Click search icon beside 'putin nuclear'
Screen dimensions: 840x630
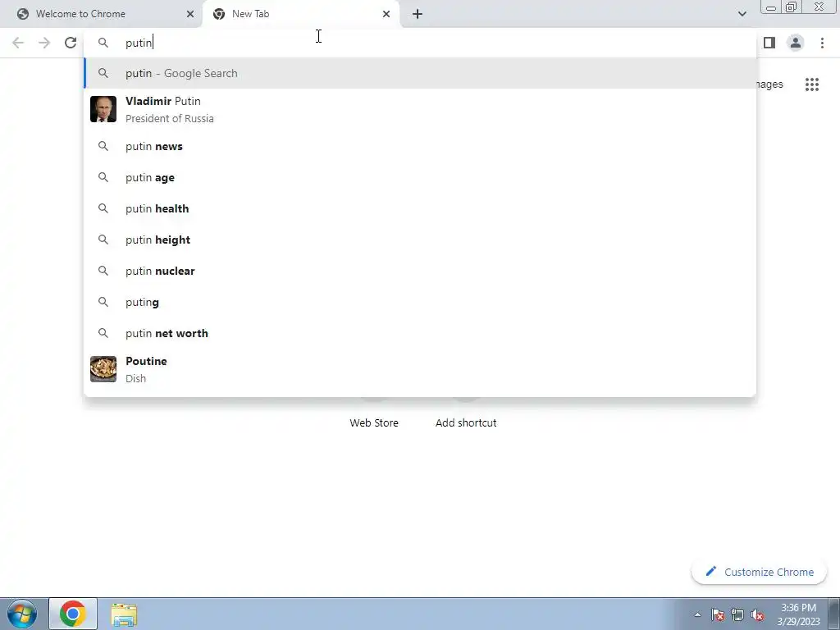click(103, 271)
